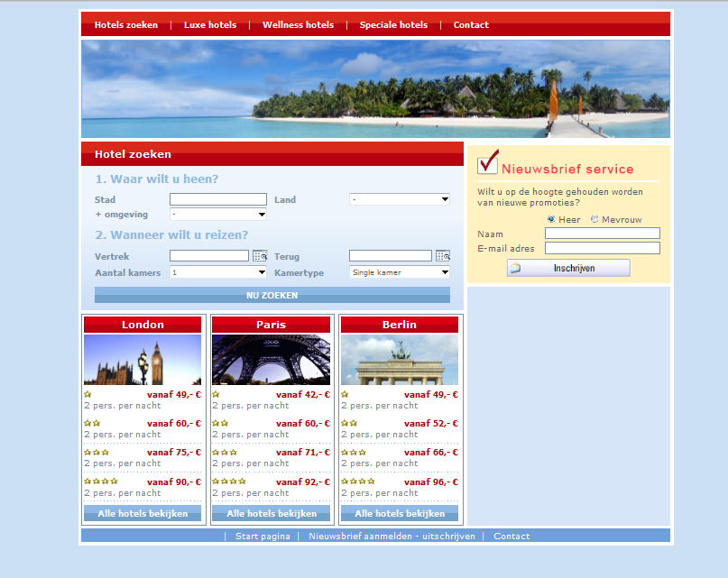Click Berlin four-star rating icons
Screen dimensions: 728x578
[x=358, y=482]
